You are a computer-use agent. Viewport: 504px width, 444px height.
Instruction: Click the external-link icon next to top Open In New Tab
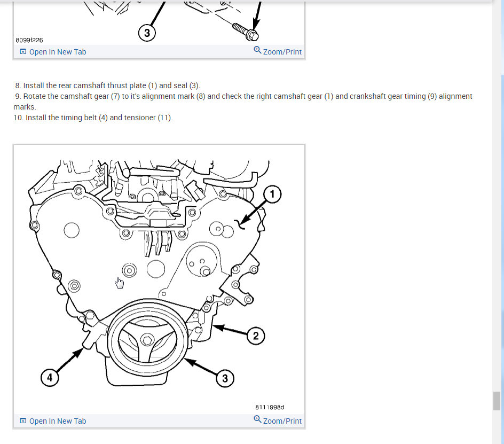[22, 51]
